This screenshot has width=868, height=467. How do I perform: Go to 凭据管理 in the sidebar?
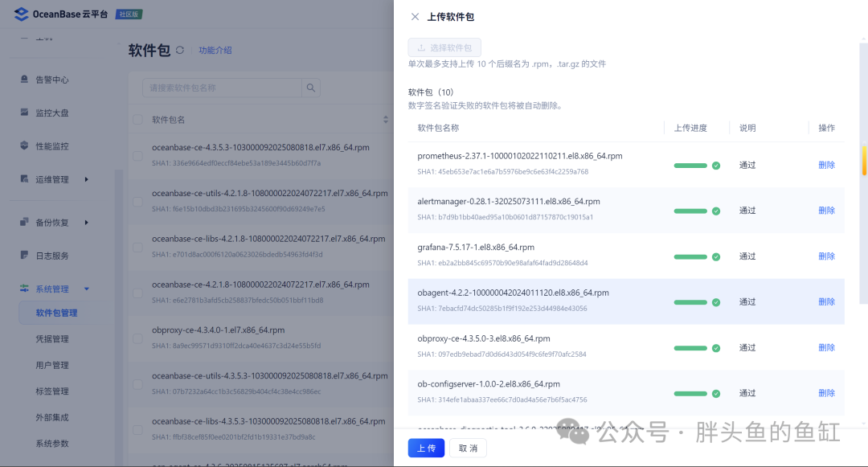pyautogui.click(x=52, y=338)
